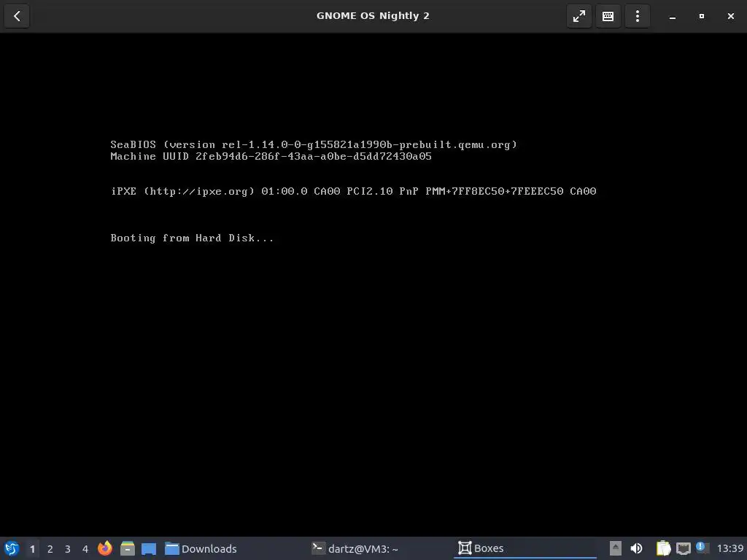This screenshot has height=560, width=747.
Task: Open the network status tray icon
Action: click(x=683, y=548)
